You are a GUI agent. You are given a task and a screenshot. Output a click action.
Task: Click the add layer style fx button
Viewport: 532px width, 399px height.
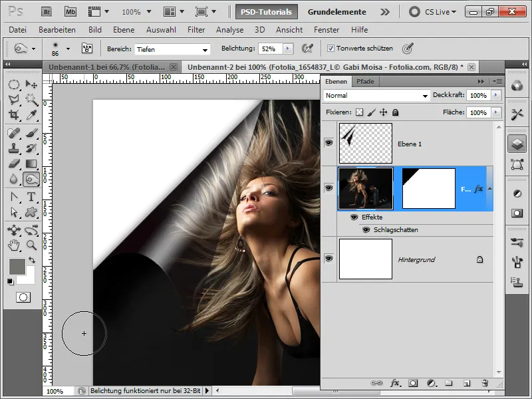tap(394, 383)
